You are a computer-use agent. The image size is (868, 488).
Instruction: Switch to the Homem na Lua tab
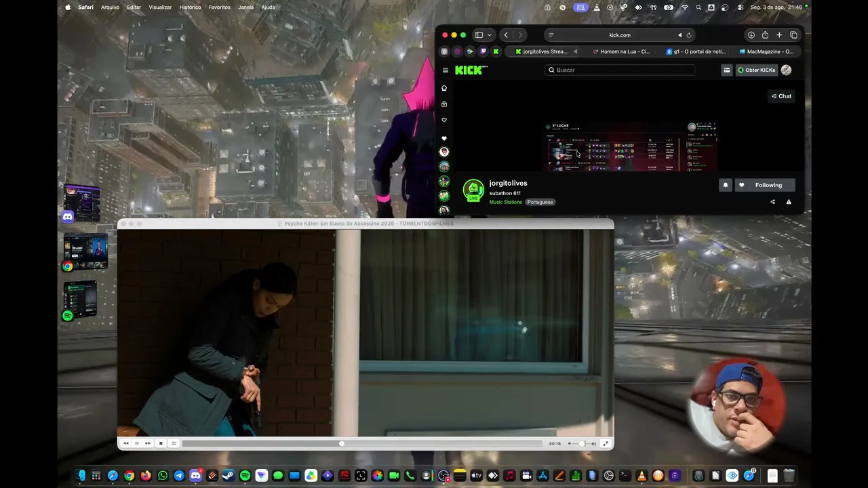pyautogui.click(x=621, y=52)
